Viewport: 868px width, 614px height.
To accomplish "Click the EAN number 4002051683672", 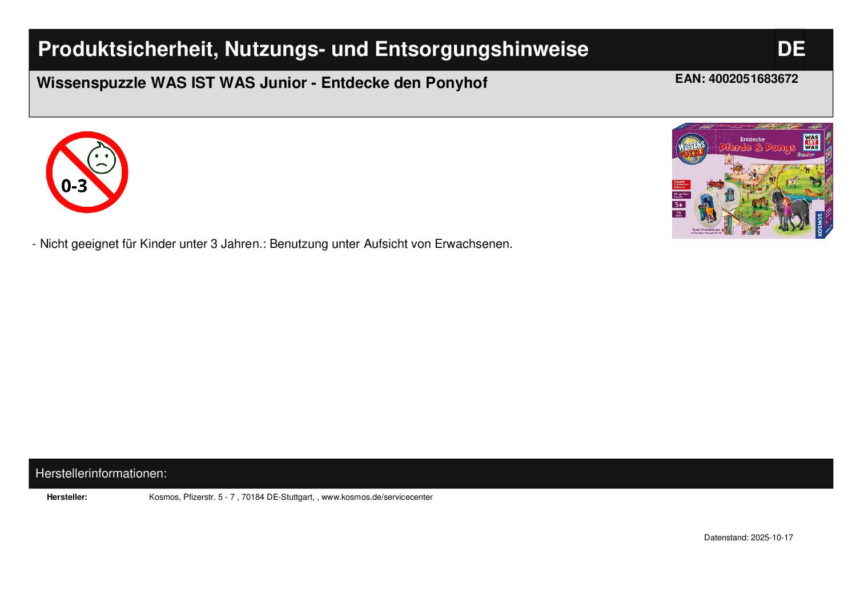I will (736, 79).
